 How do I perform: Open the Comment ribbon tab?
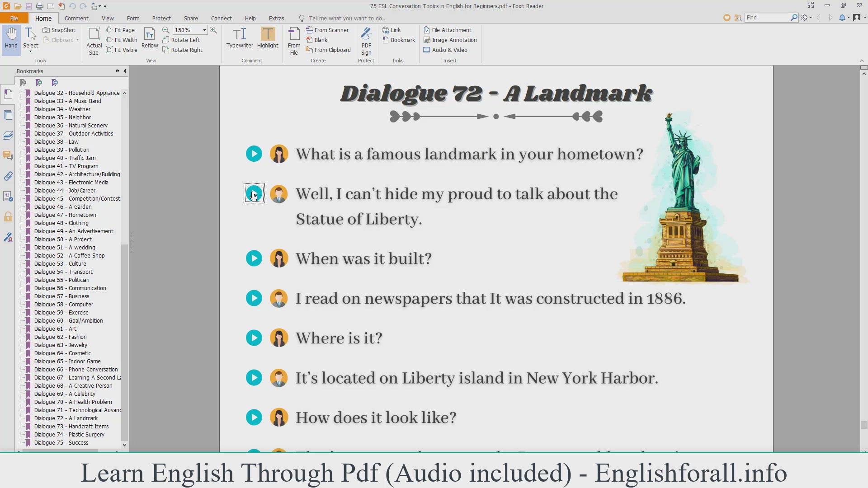[x=76, y=18]
